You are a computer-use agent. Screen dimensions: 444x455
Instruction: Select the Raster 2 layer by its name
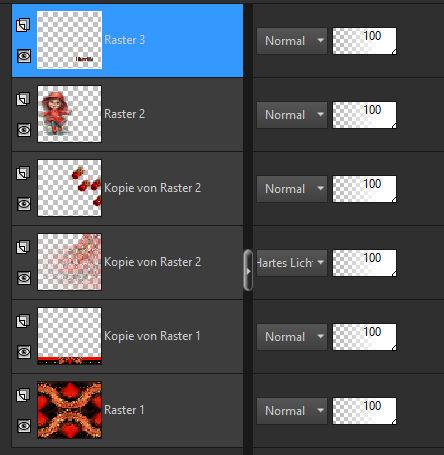[125, 114]
